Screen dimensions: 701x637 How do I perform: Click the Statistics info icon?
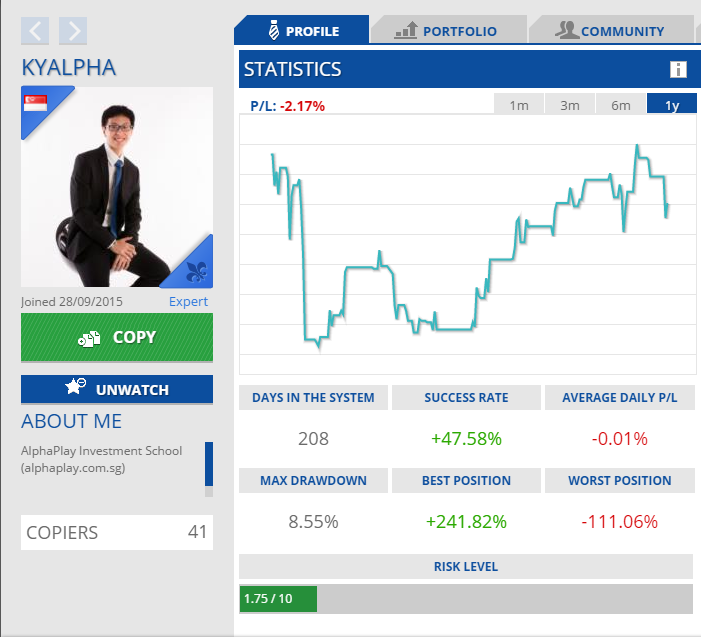678,69
